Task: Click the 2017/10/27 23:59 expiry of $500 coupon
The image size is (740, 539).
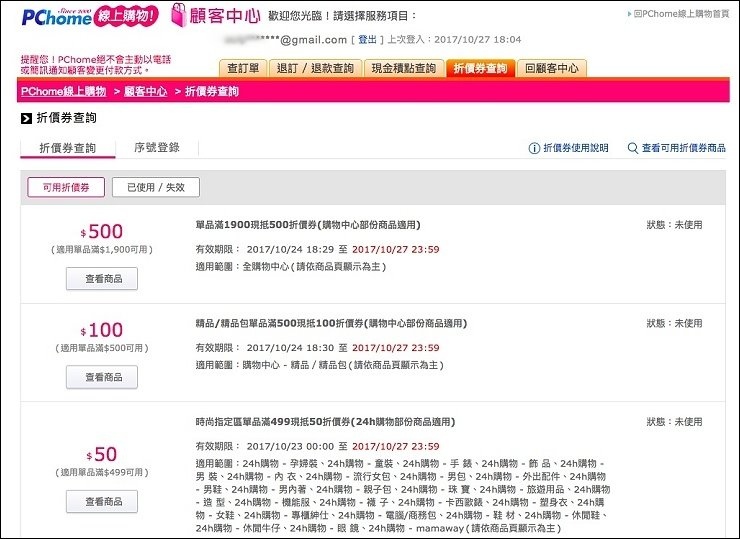Action: point(395,250)
